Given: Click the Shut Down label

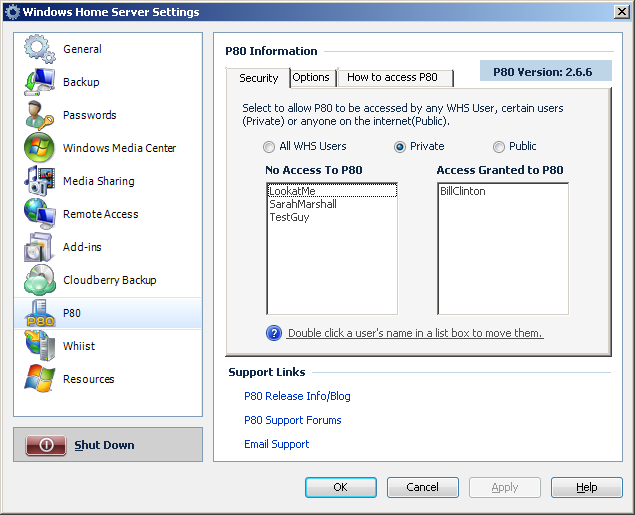Looking at the screenshot, I should pos(104,445).
